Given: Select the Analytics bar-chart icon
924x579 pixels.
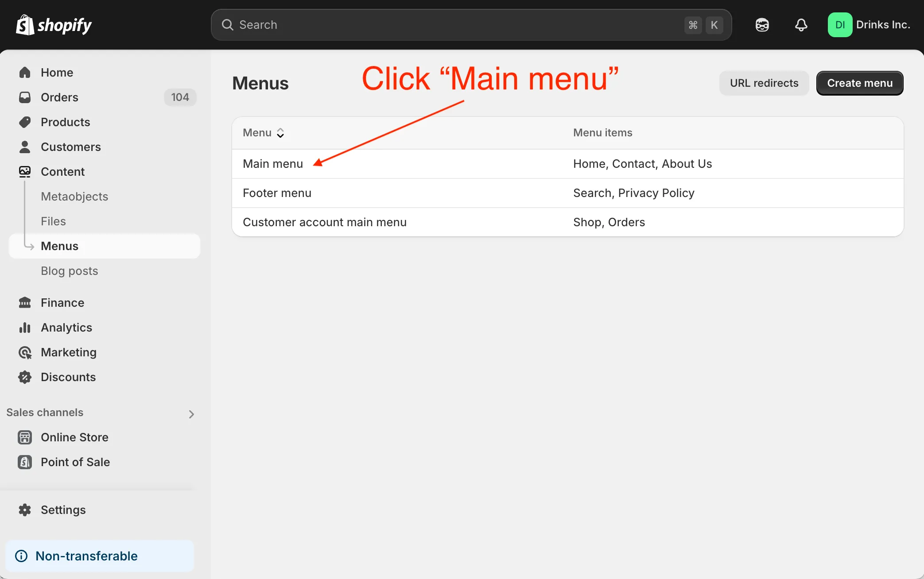Looking at the screenshot, I should (x=25, y=327).
